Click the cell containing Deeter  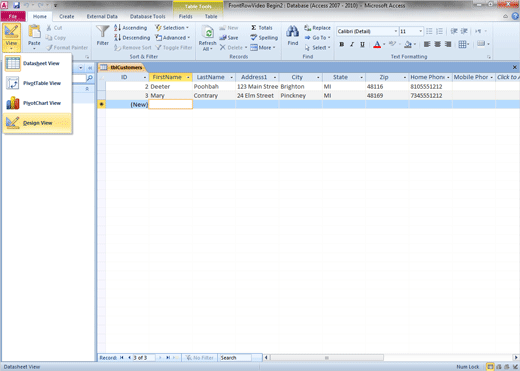[x=170, y=87]
